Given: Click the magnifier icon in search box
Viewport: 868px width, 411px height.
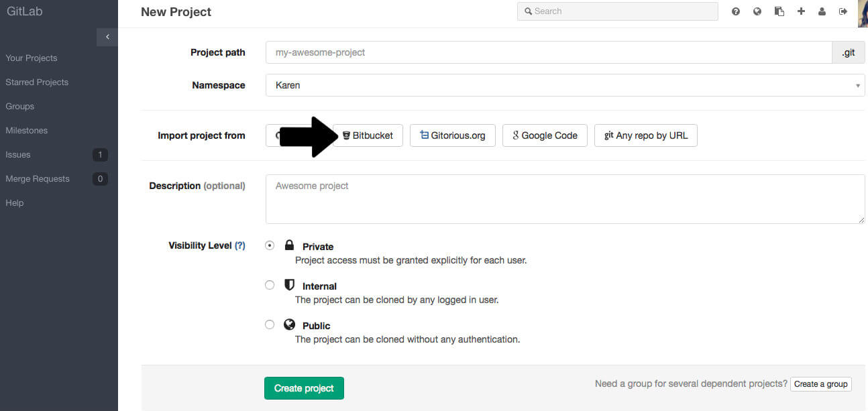Looking at the screenshot, I should (x=529, y=11).
